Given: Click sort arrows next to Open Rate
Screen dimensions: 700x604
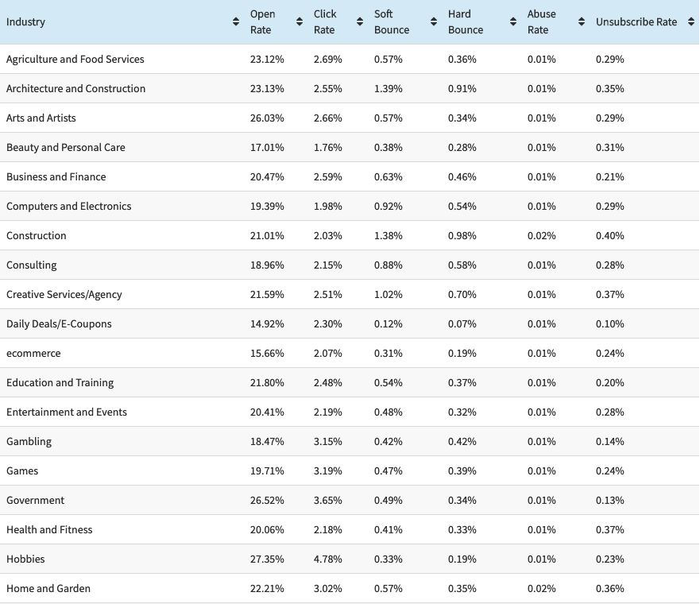Looking at the screenshot, I should pyautogui.click(x=300, y=22).
